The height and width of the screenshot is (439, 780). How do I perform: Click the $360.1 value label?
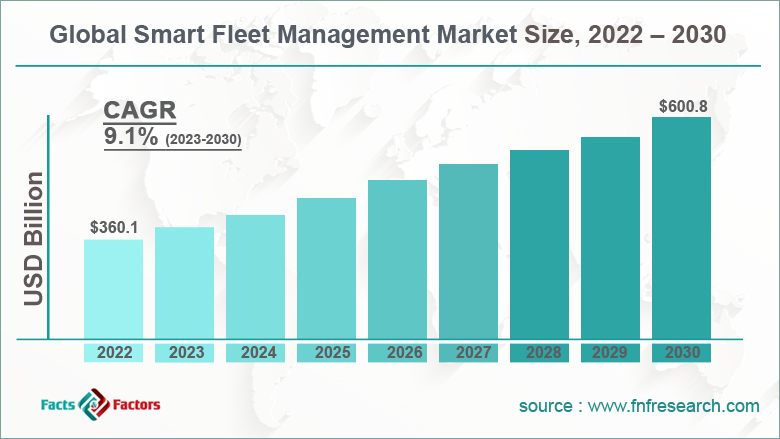[x=114, y=228]
